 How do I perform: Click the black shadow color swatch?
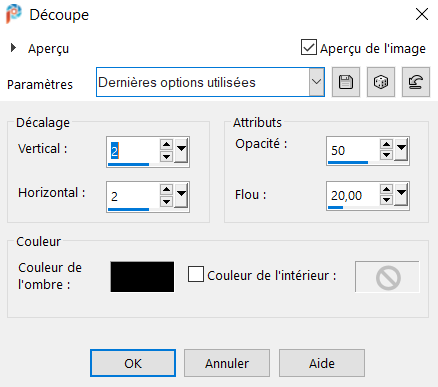click(x=142, y=277)
